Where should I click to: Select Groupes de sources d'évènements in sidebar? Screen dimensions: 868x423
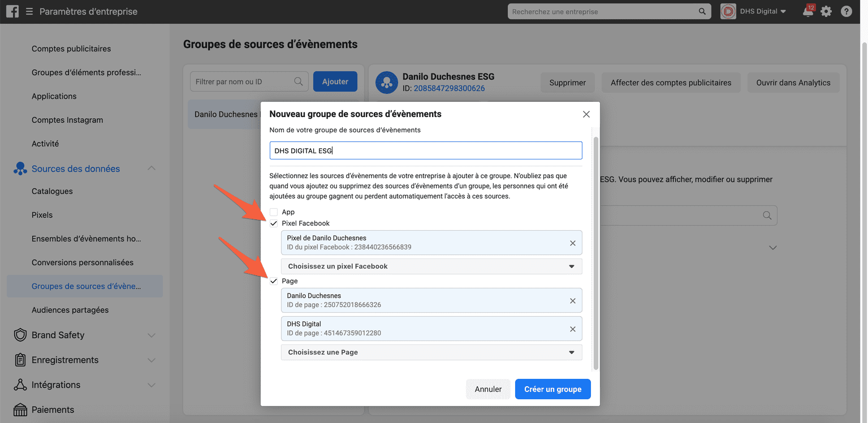click(x=85, y=286)
